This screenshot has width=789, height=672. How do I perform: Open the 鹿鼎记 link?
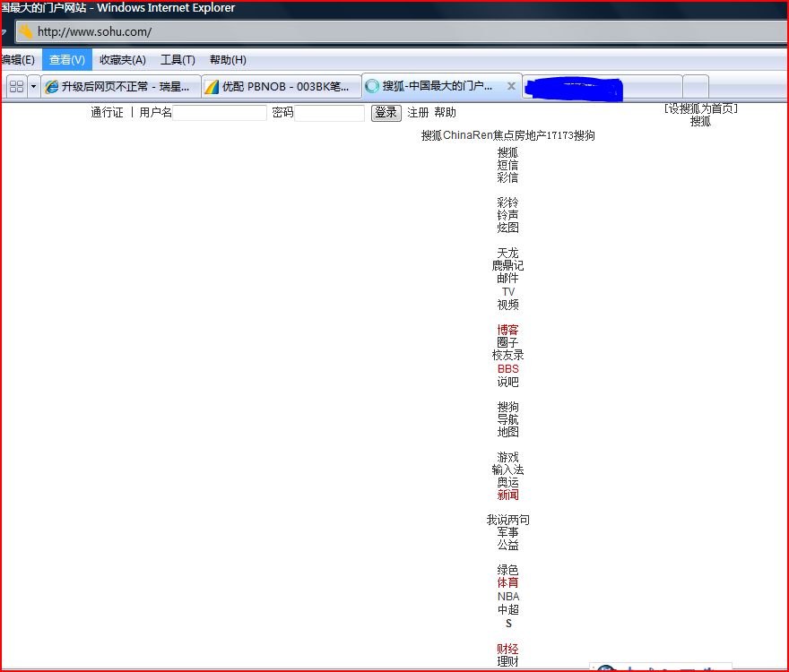pyautogui.click(x=507, y=265)
